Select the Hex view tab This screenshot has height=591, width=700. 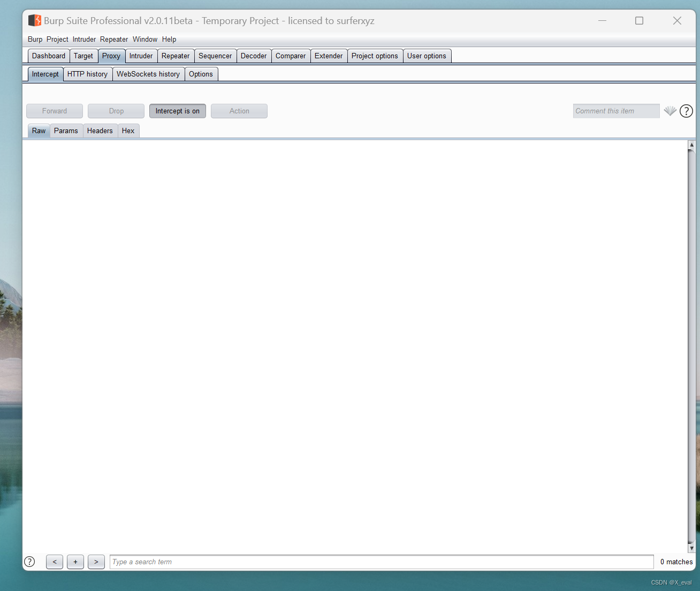coord(128,131)
